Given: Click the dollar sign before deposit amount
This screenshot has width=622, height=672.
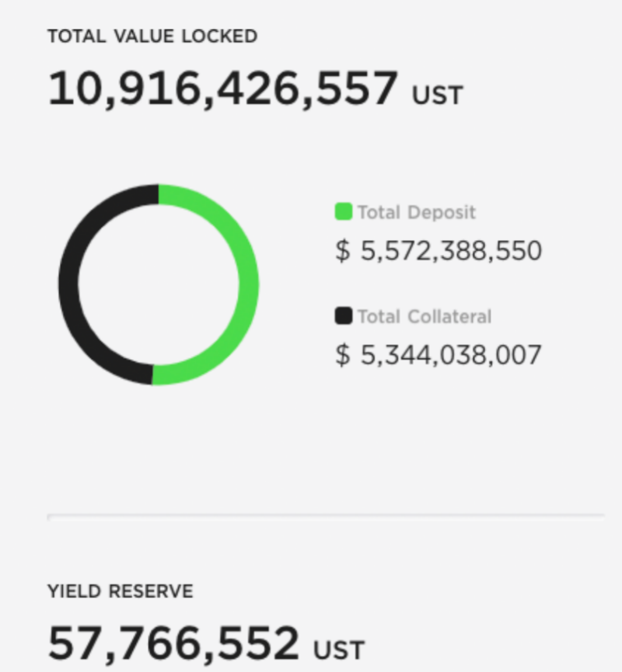Looking at the screenshot, I should click(x=343, y=251).
